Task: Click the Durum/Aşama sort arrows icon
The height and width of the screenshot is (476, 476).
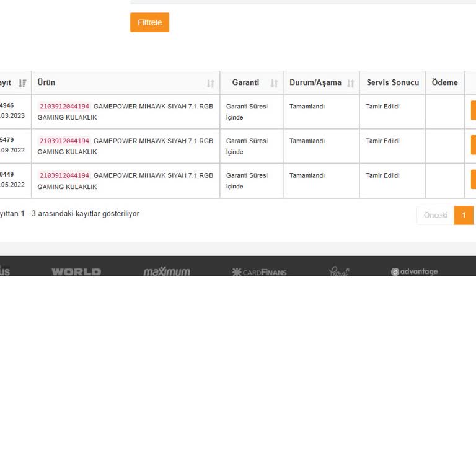Action: (350, 83)
